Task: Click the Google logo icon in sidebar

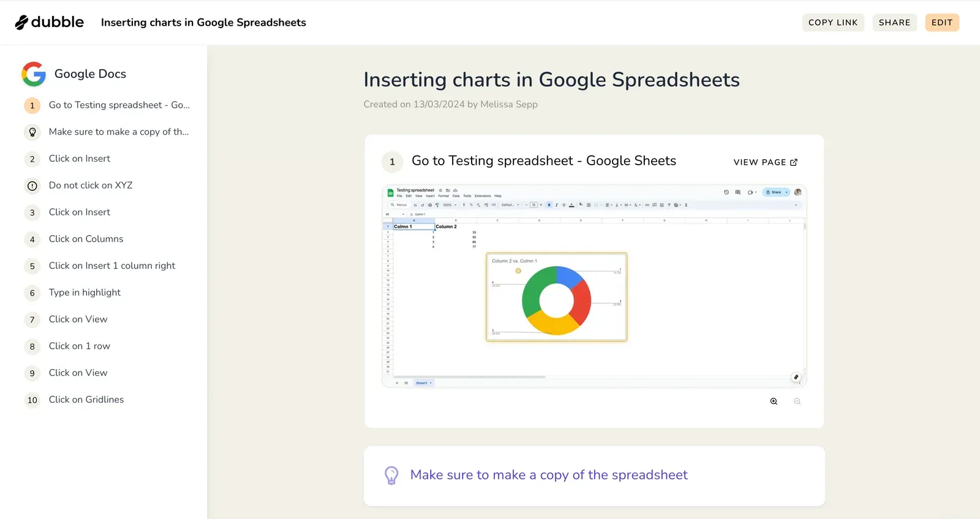Action: point(34,74)
